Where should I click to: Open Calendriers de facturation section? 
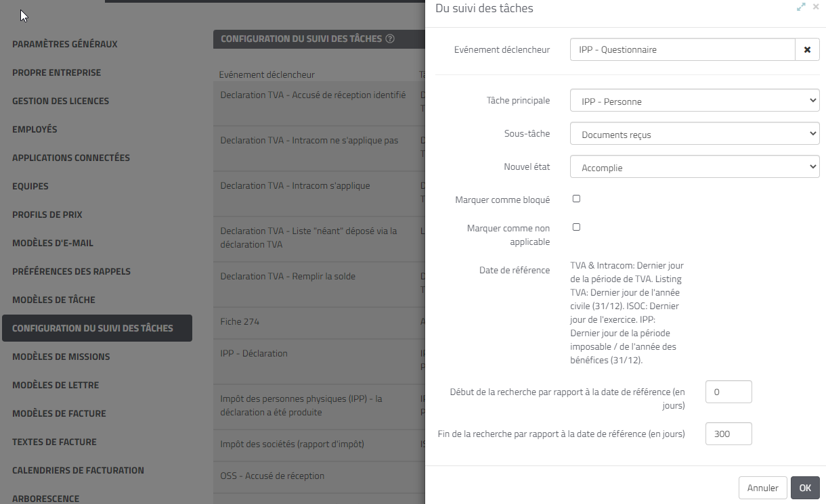[x=78, y=470]
